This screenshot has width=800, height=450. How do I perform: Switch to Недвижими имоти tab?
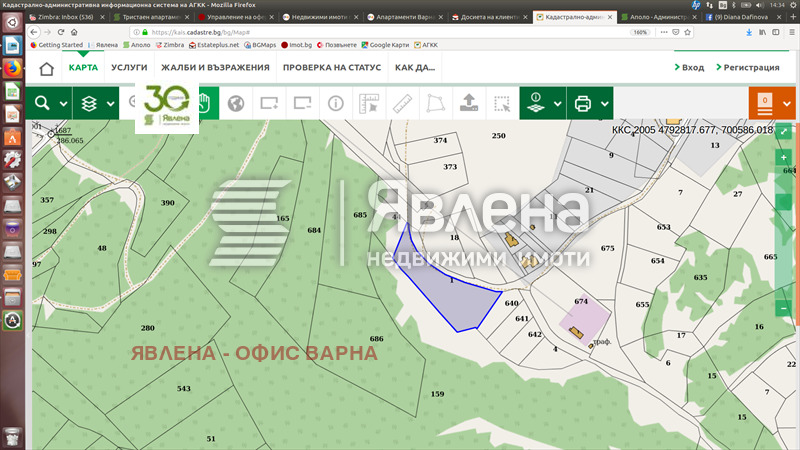[321, 17]
